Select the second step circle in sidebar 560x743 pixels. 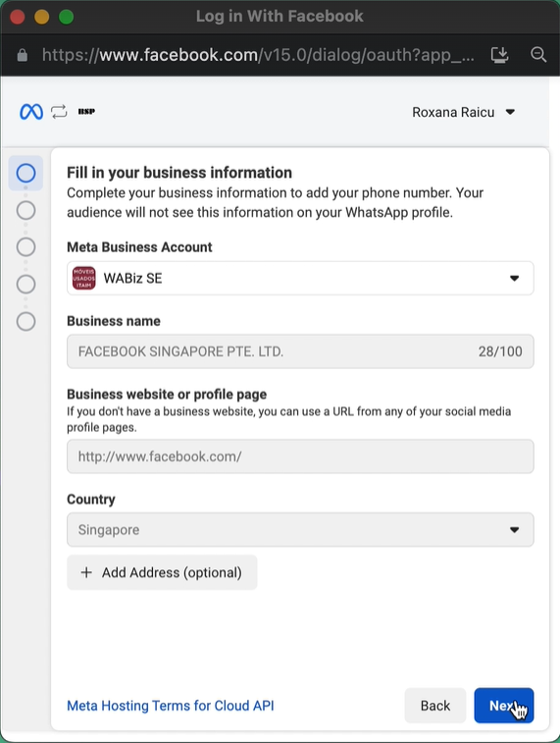click(x=26, y=210)
